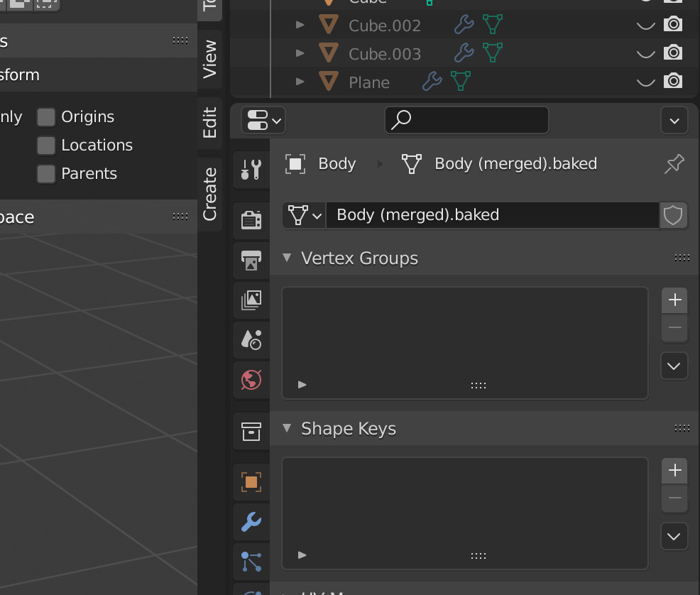The image size is (700, 595).
Task: Open the Modifiers properties tab
Action: click(251, 522)
